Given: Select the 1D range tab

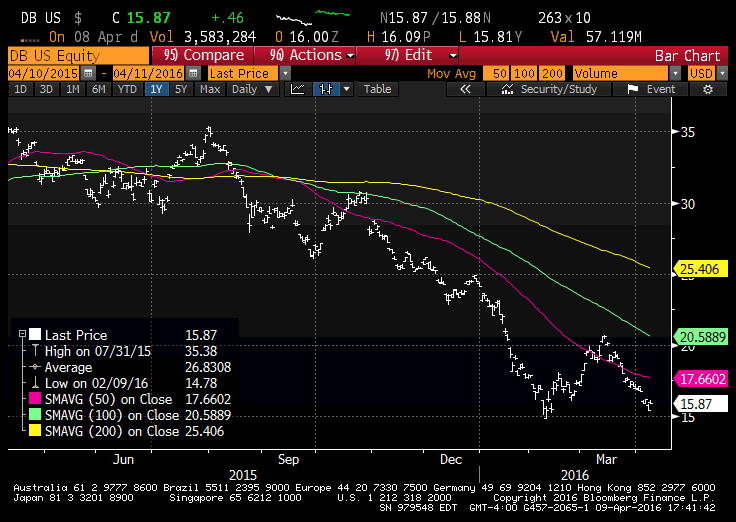Looking at the screenshot, I should pyautogui.click(x=21, y=89).
